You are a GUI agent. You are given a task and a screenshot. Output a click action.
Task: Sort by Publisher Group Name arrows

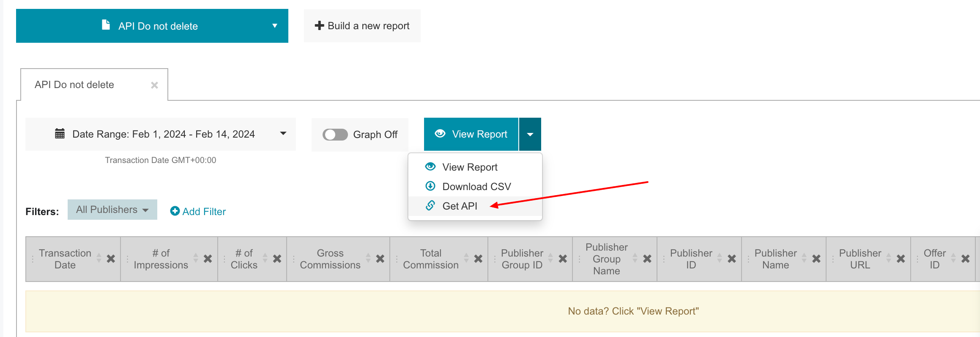pyautogui.click(x=635, y=258)
